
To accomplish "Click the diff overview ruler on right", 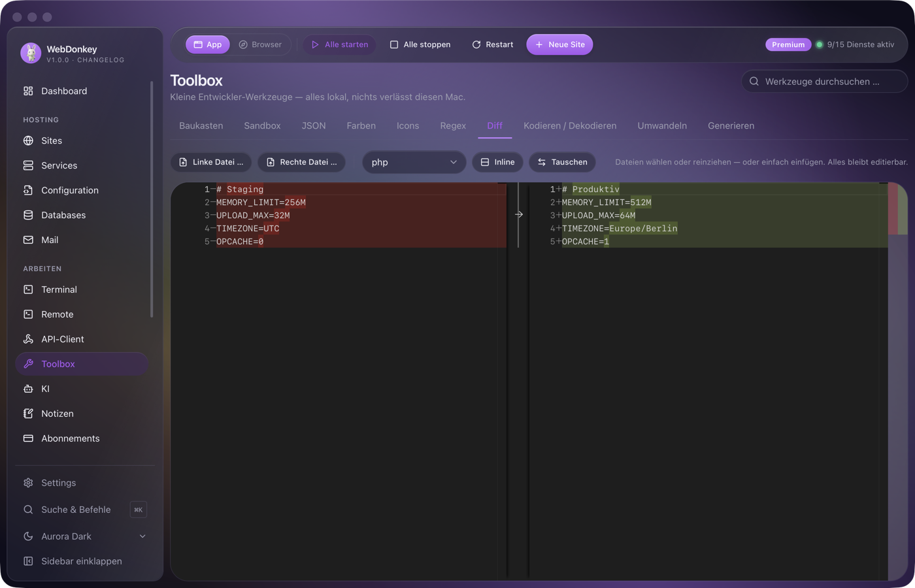I will click(x=898, y=381).
